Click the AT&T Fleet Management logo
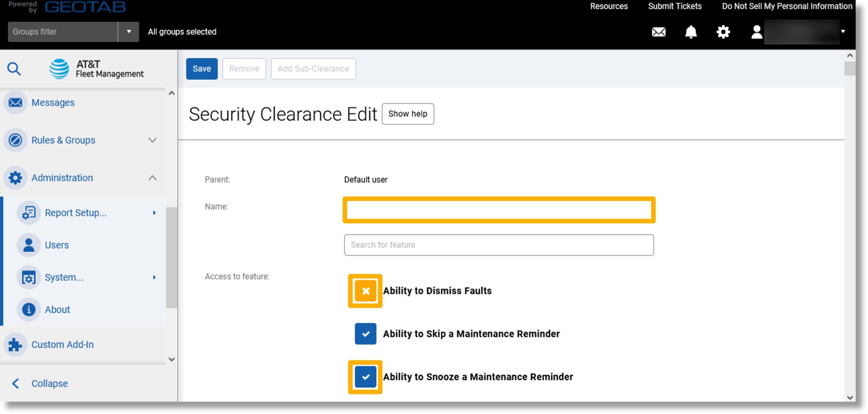Viewport: 868px width, 414px height. click(96, 69)
